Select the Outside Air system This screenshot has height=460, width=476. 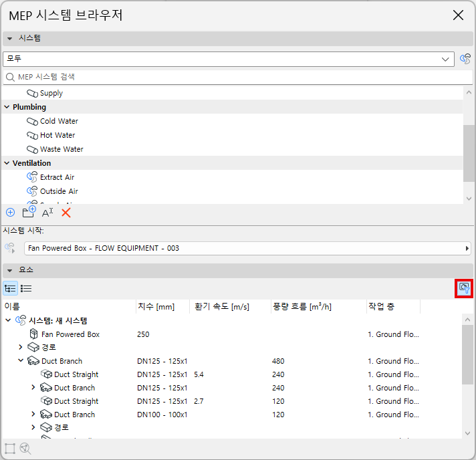click(x=232, y=191)
